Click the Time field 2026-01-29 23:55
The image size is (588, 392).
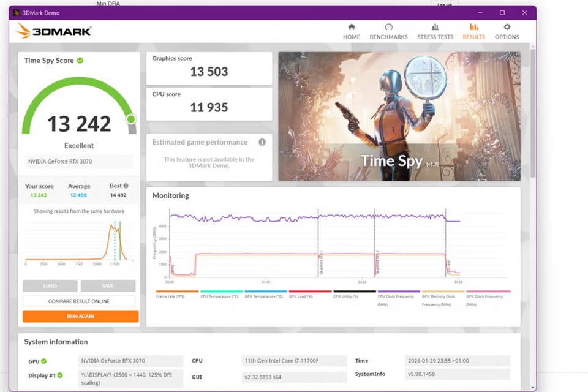tap(458, 361)
